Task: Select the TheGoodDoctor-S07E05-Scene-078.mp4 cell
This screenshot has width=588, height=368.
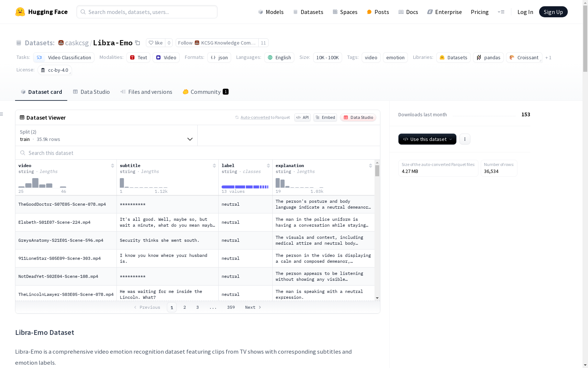Action: (66, 204)
